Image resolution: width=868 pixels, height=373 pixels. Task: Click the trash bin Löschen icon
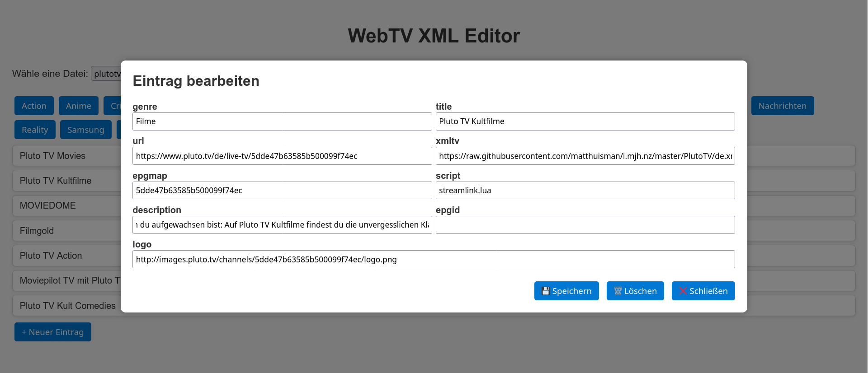pyautogui.click(x=618, y=291)
